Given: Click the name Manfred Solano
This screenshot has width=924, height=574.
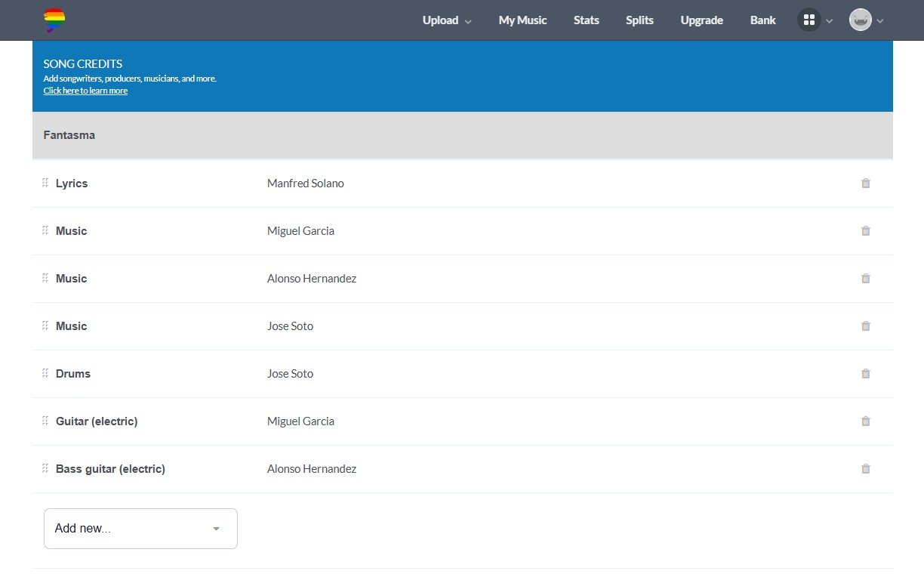Looking at the screenshot, I should (306, 184).
